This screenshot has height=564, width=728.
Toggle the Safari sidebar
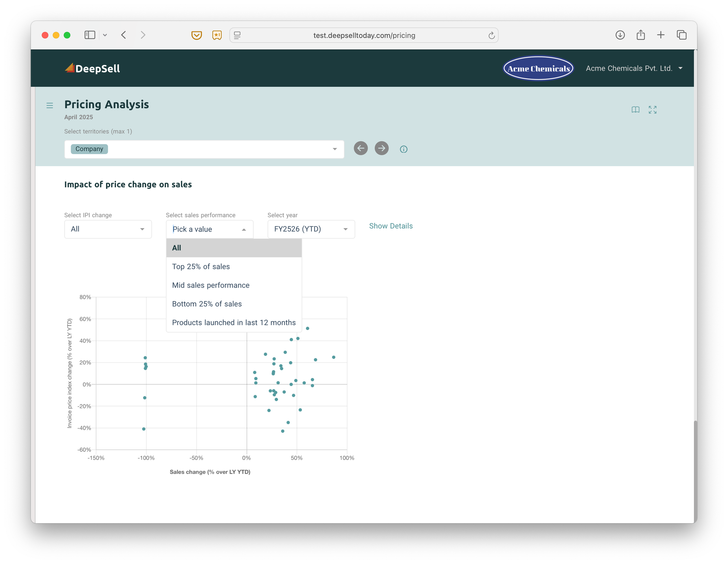[x=90, y=35]
